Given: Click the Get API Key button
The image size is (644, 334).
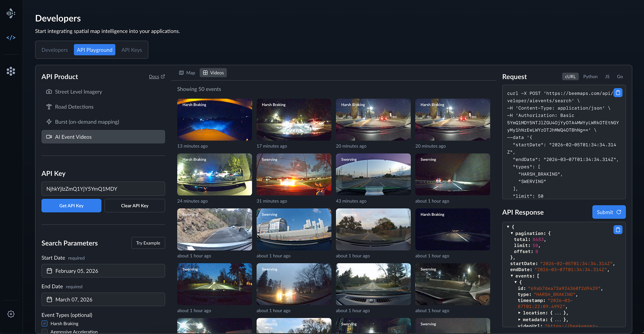Looking at the screenshot, I should (71, 206).
